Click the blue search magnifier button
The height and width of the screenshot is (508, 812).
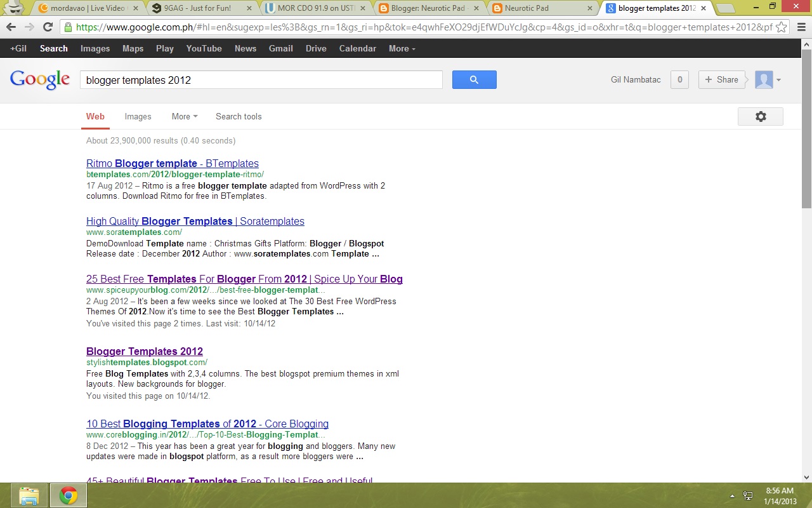coord(474,79)
